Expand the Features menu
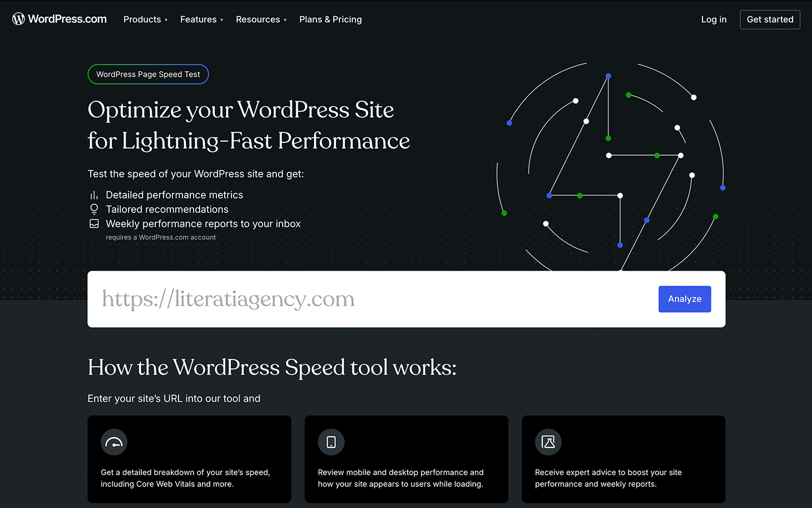The width and height of the screenshot is (812, 508). (200, 19)
